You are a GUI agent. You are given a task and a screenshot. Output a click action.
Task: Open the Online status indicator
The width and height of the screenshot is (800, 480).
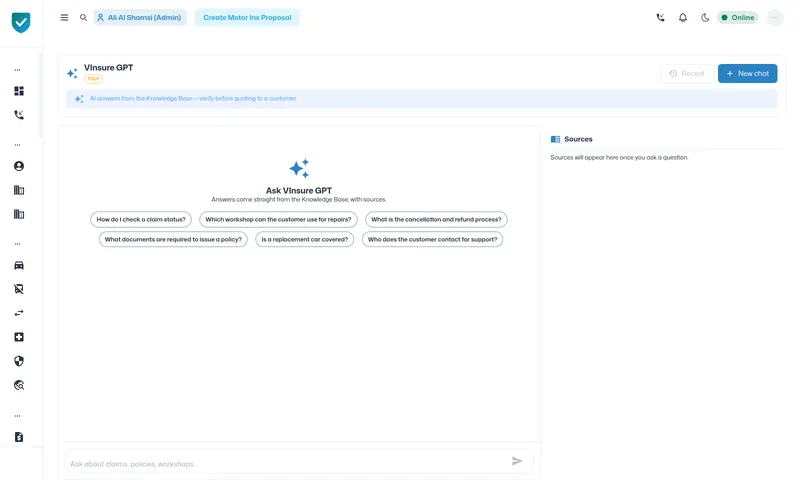(x=738, y=17)
